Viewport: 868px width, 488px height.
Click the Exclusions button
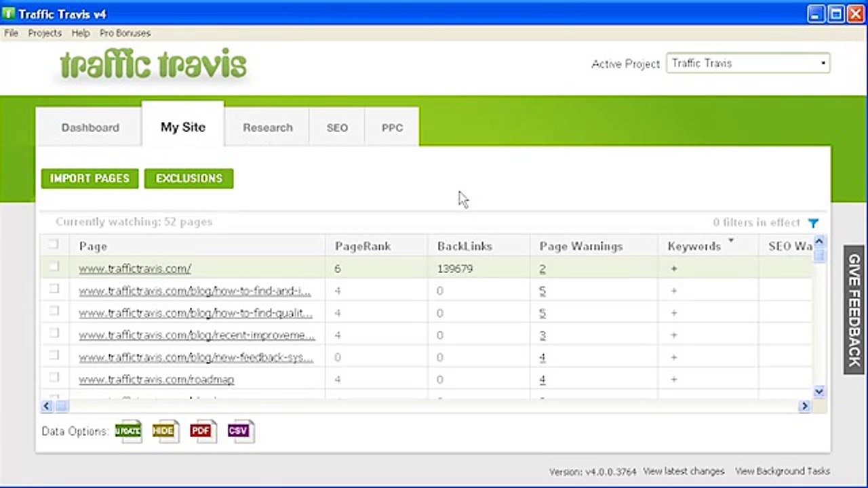[189, 178]
